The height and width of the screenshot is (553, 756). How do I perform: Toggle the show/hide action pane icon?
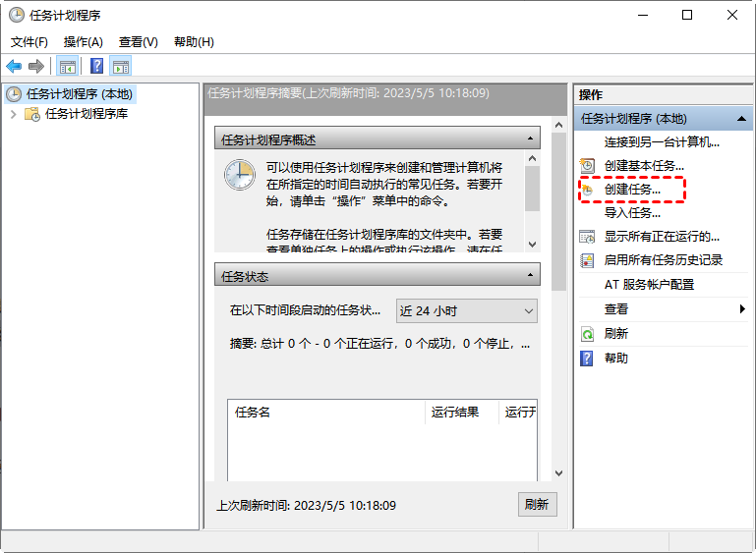pyautogui.click(x=121, y=67)
